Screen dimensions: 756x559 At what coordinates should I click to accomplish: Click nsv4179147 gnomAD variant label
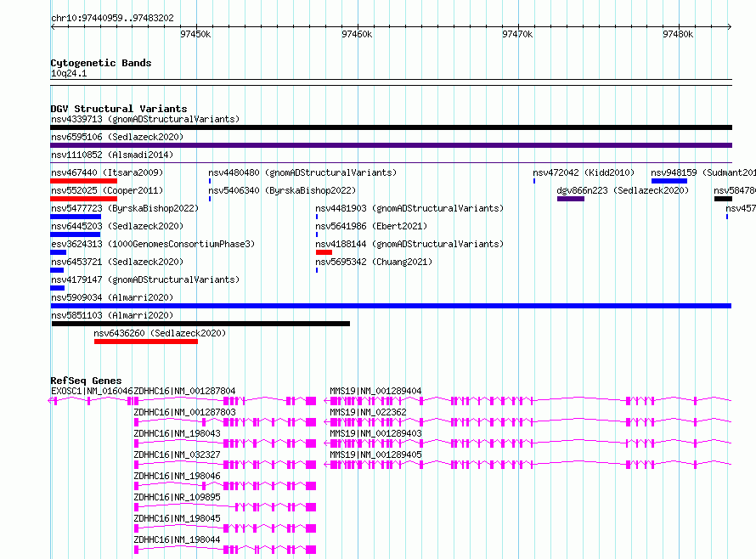click(145, 279)
